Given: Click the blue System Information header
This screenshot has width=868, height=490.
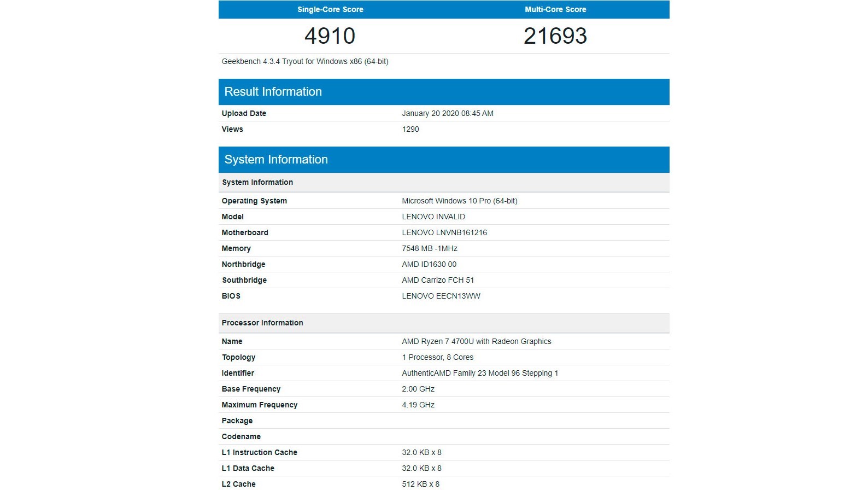Looking at the screenshot, I should [444, 160].
